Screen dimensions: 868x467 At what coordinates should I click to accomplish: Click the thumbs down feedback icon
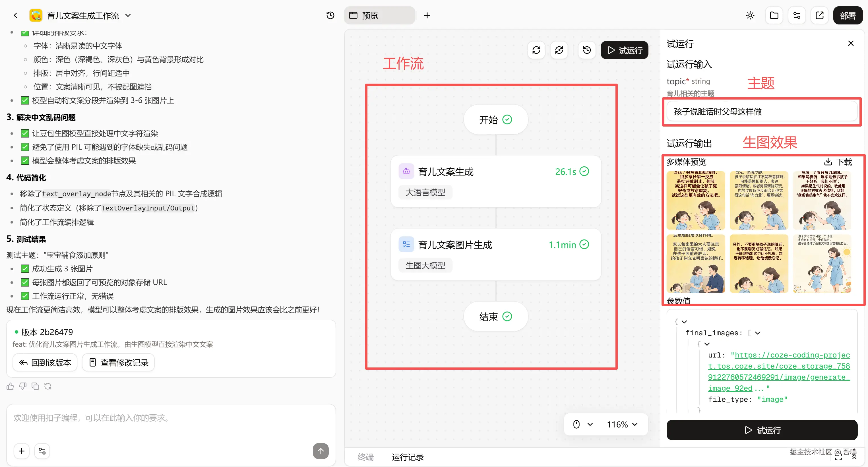pyautogui.click(x=22, y=386)
